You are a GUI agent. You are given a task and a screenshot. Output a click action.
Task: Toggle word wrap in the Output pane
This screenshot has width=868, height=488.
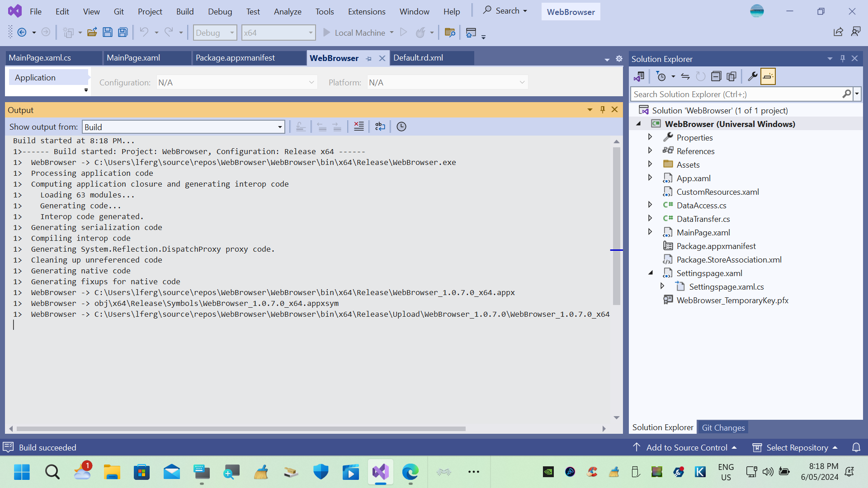[x=380, y=127]
